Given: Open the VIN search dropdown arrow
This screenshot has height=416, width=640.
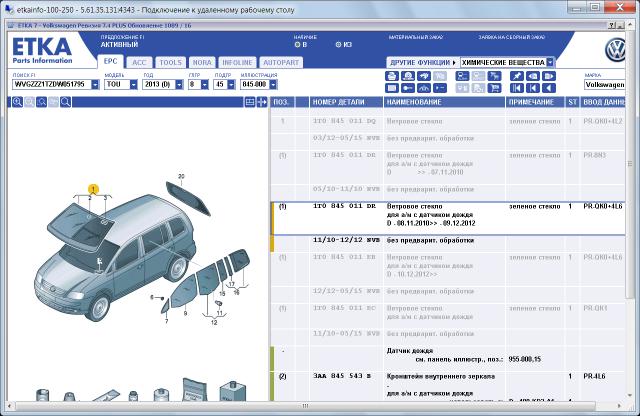Looking at the screenshot, I should click(x=95, y=85).
